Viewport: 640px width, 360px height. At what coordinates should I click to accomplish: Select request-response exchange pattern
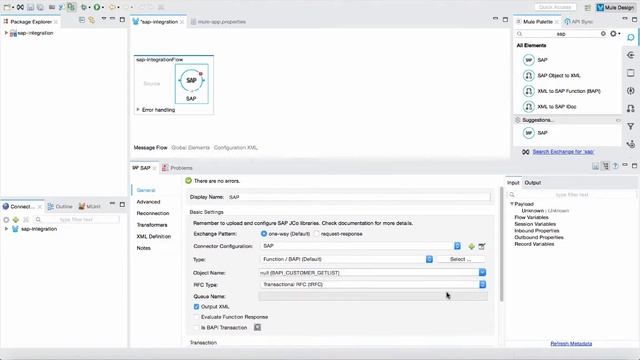tap(316, 234)
